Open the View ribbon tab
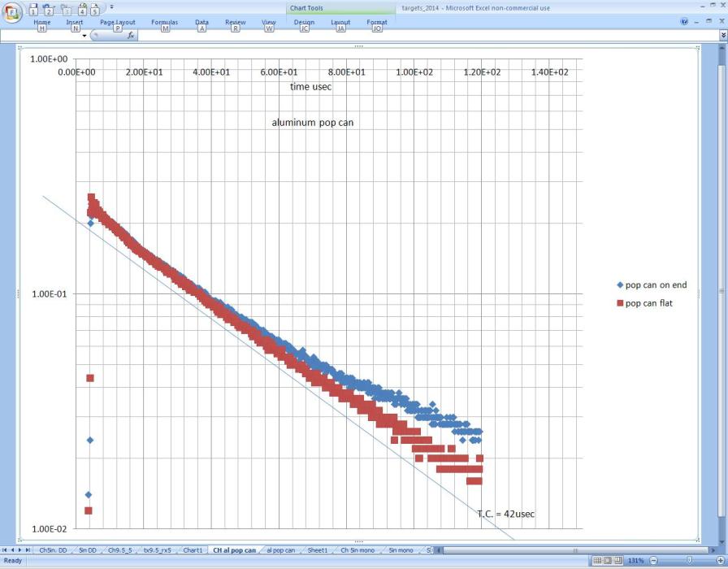 tap(268, 22)
